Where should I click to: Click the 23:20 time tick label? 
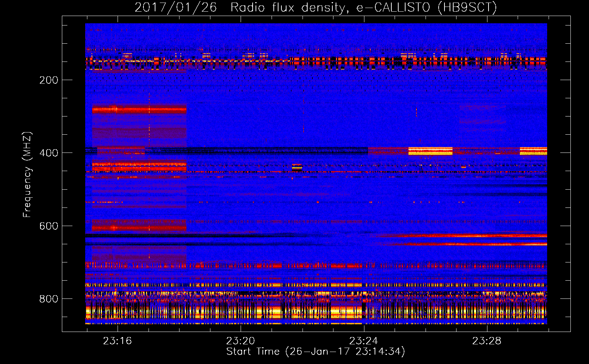tap(240, 341)
